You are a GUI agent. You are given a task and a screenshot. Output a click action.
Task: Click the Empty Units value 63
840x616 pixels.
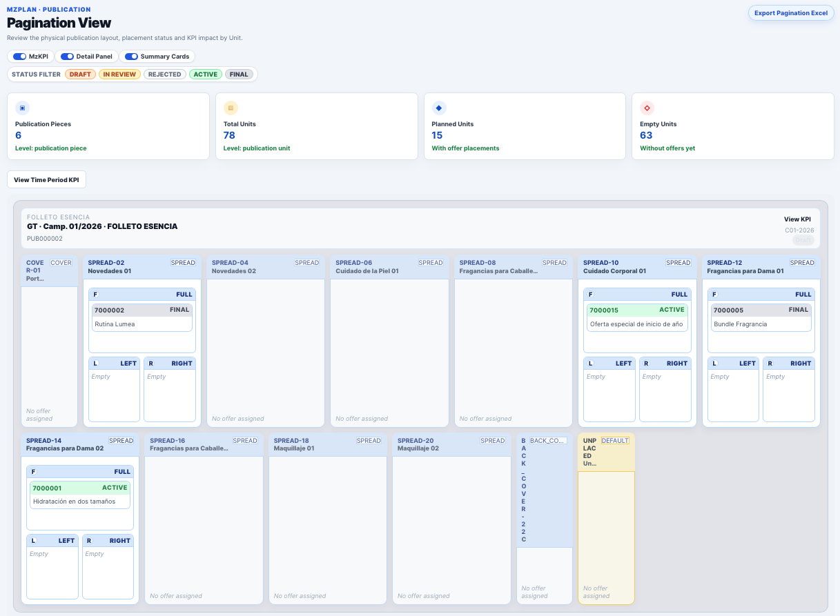click(646, 135)
